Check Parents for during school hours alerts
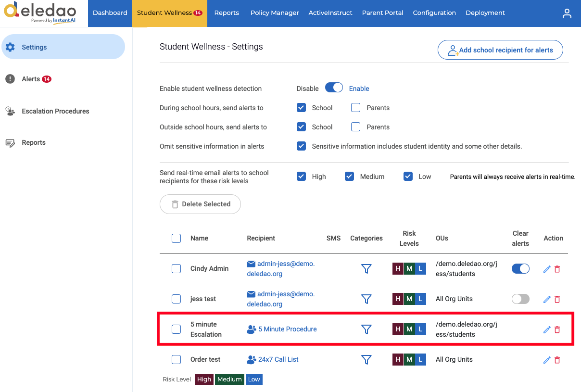This screenshot has height=392, width=581. 355,108
